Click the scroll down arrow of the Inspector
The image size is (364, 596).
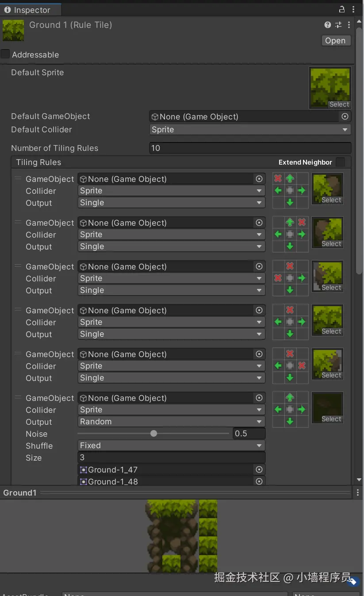[359, 480]
